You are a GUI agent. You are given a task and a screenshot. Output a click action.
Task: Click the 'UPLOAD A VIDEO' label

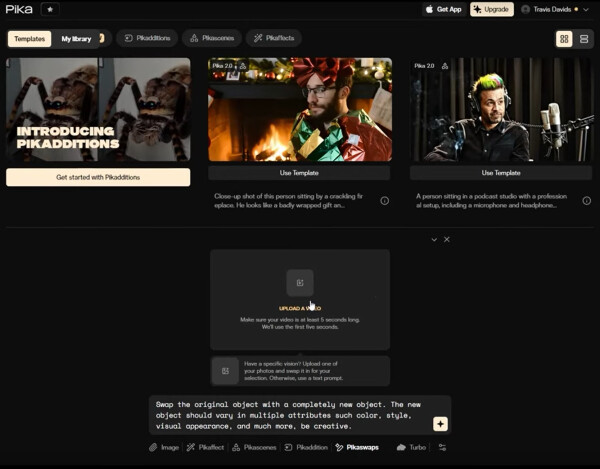point(300,308)
